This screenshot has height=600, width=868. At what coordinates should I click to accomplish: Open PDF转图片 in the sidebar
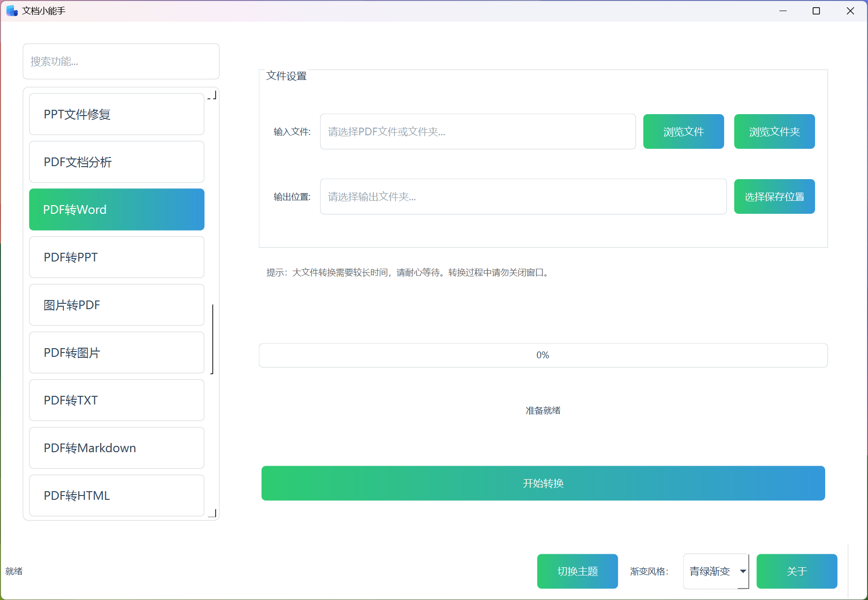[116, 352]
